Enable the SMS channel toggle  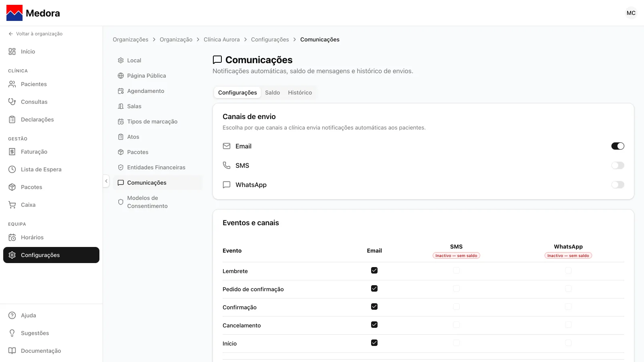tap(618, 165)
